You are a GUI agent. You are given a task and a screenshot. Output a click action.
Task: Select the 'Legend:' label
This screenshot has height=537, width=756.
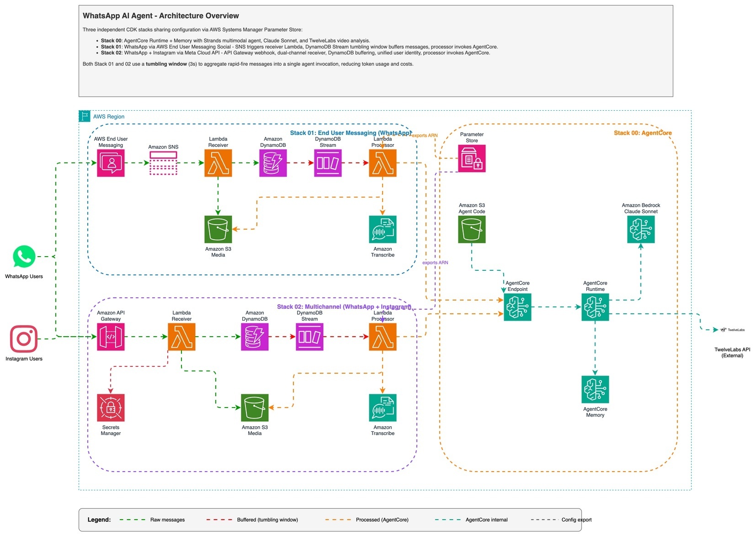coord(99,520)
